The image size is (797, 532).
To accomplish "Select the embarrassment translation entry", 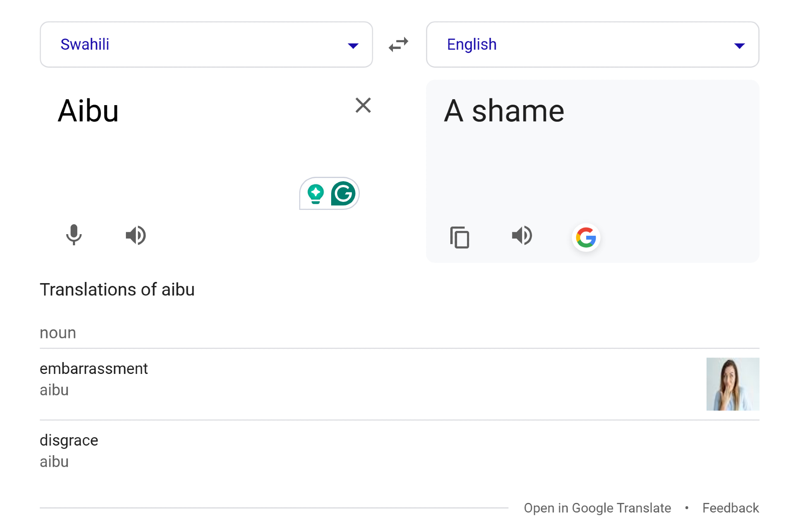I will (94, 369).
